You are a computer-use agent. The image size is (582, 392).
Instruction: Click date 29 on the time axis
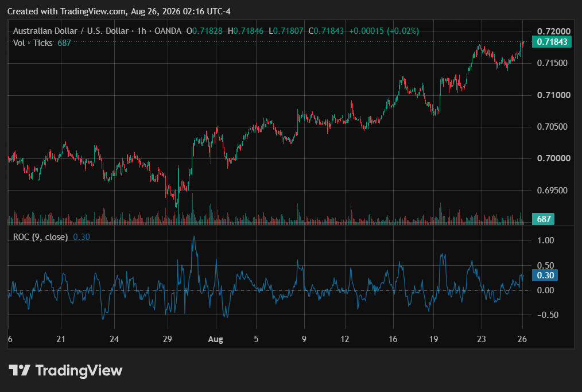tap(168, 339)
